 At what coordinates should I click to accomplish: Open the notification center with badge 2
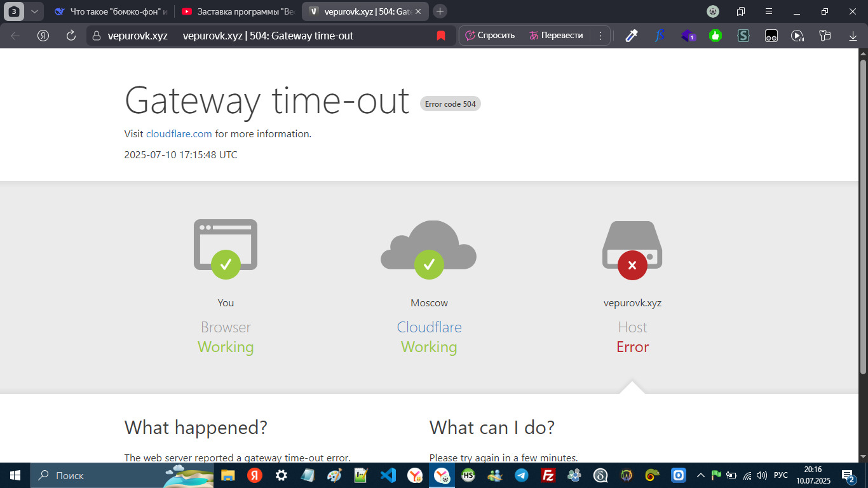point(849,475)
